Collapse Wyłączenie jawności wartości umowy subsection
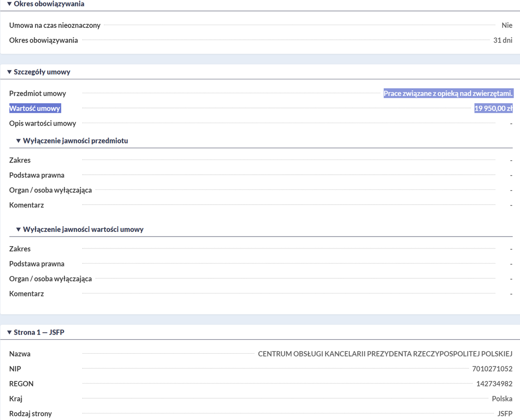Viewport: 520px width, 420px height. tap(80, 229)
